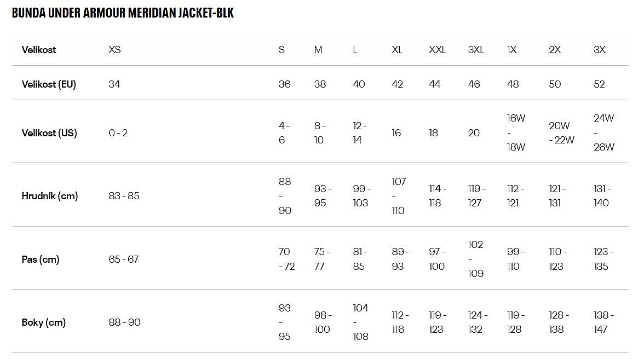The image size is (644, 364).
Task: Click the Velikost (US) row label
Action: [x=49, y=133]
